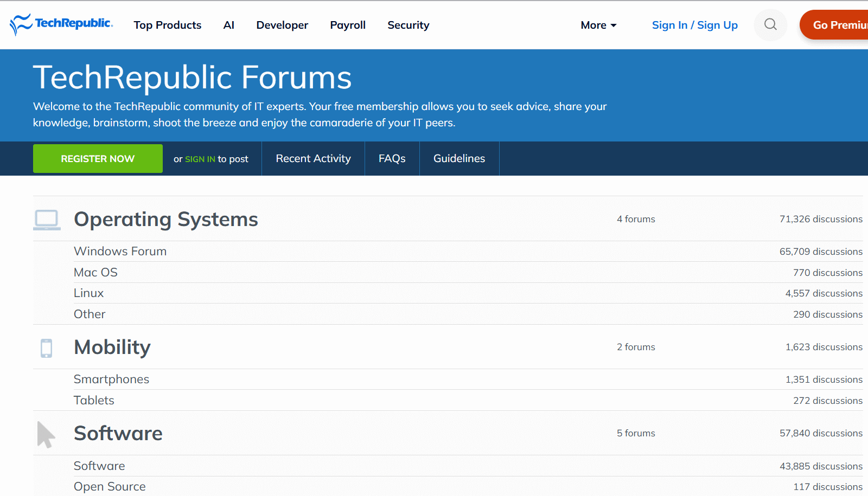The image size is (868, 496).
Task: Click the '290 discussions' count
Action: click(x=828, y=314)
